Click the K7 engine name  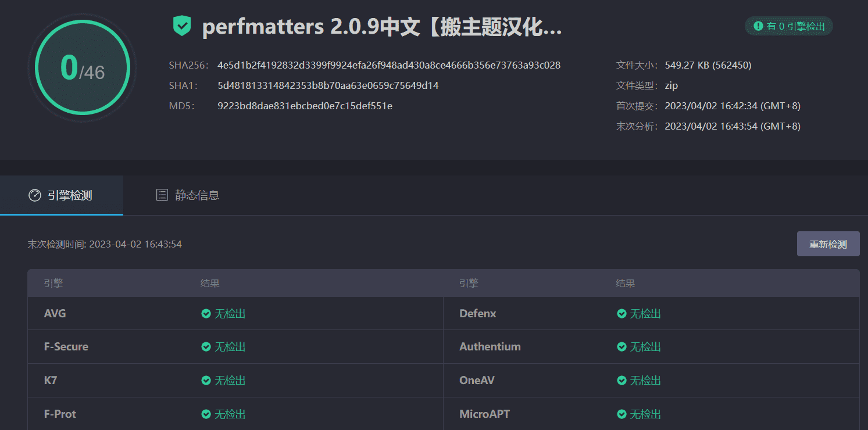(51, 381)
